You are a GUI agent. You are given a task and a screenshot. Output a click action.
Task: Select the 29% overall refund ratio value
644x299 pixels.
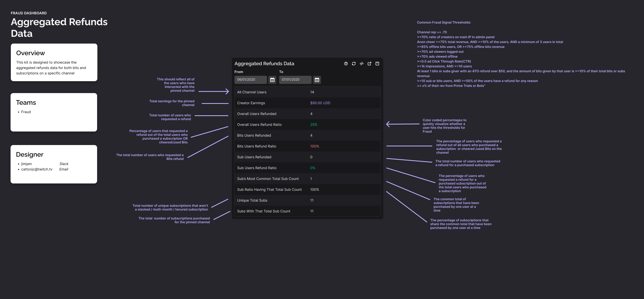[x=314, y=124]
